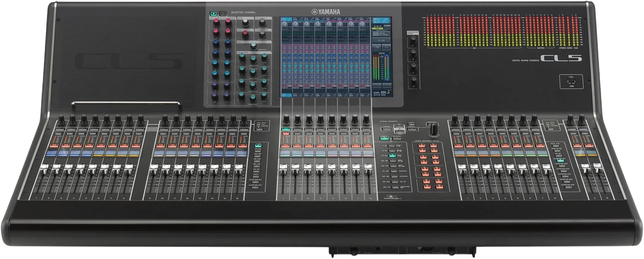Turn Centralogic channel 8 multifunction knob

tap(366, 119)
